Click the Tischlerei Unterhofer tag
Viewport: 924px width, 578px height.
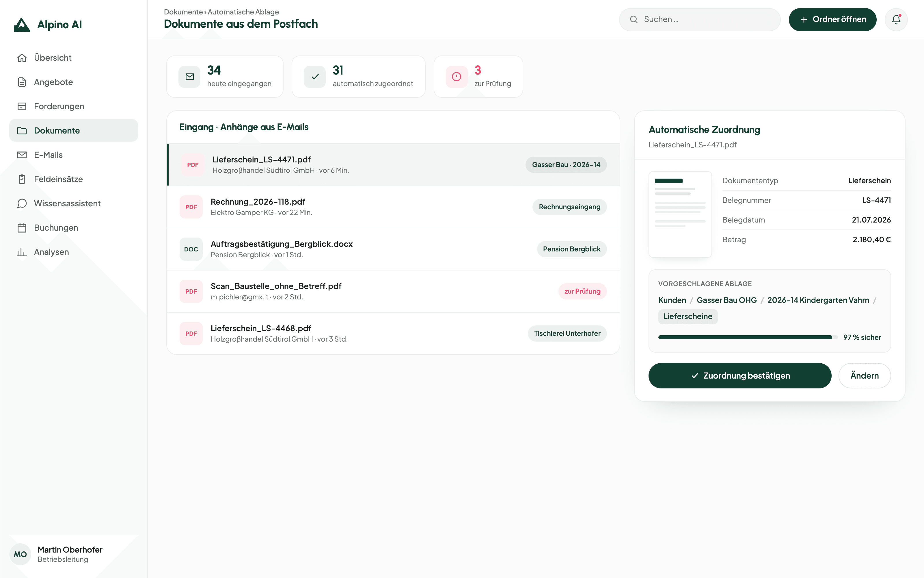tap(567, 333)
